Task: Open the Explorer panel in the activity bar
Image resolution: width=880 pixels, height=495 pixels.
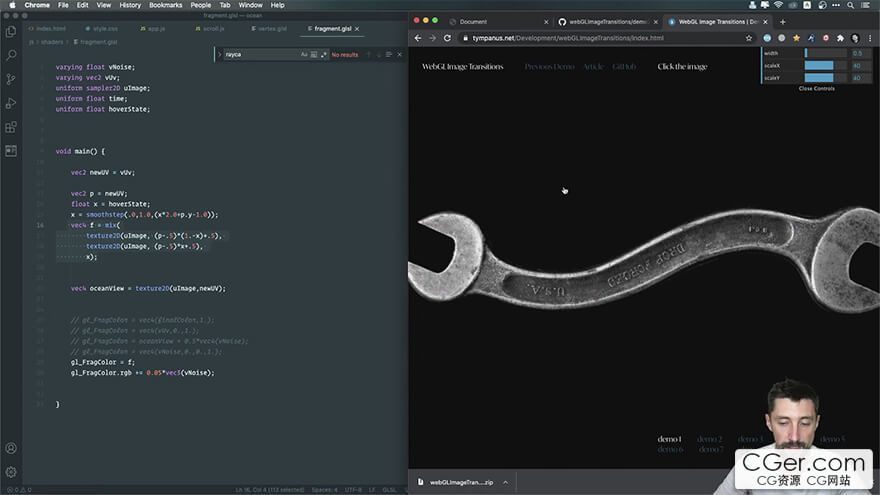Action: [11, 32]
